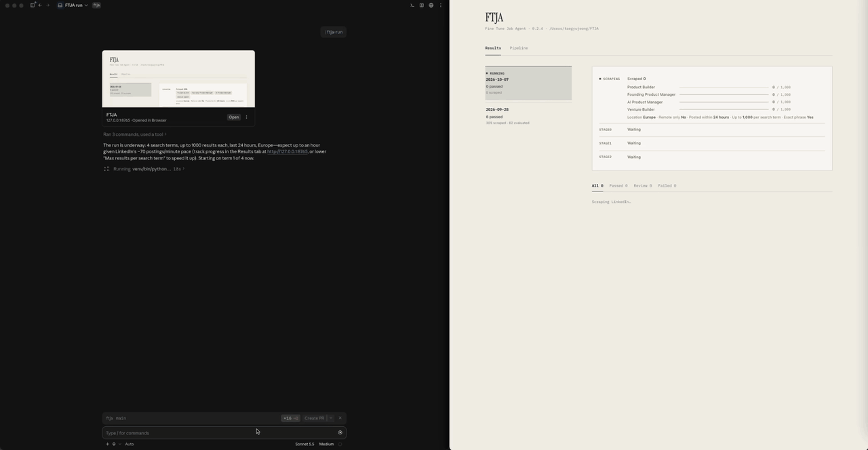The image size is (868, 450).
Task: Open the FTJA card three-dot menu
Action: point(246,117)
